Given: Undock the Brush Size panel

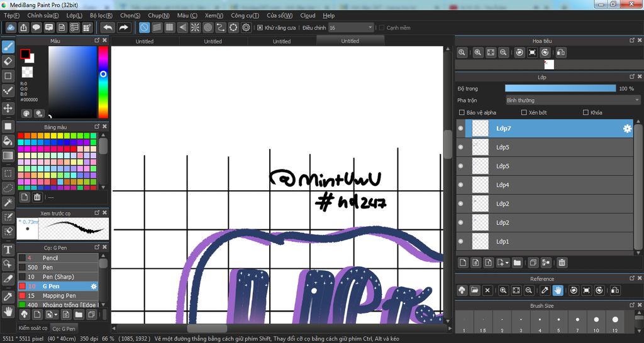Looking at the screenshot, I should [x=632, y=305].
